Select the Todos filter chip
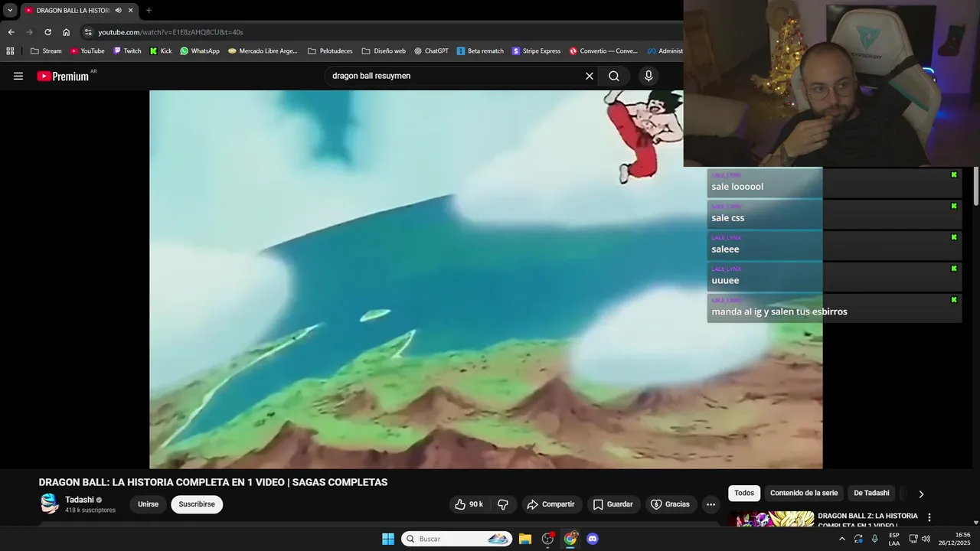The width and height of the screenshot is (980, 551). [x=744, y=494]
